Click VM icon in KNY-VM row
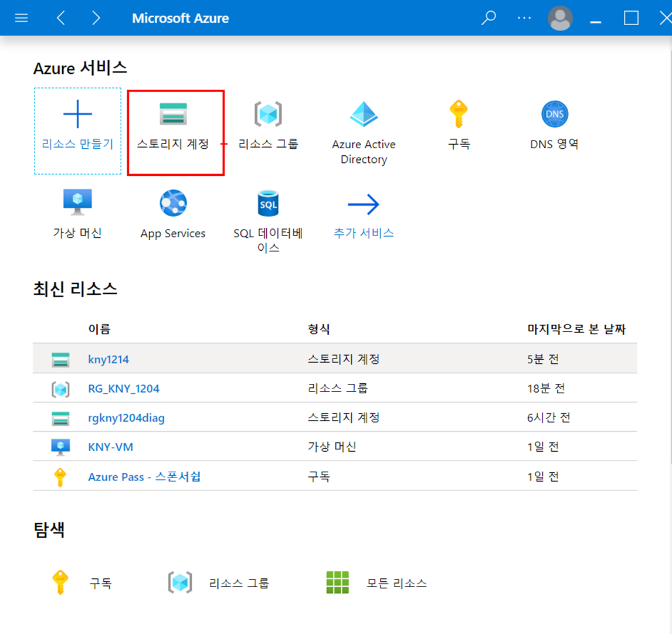The image size is (672, 634). click(x=60, y=447)
